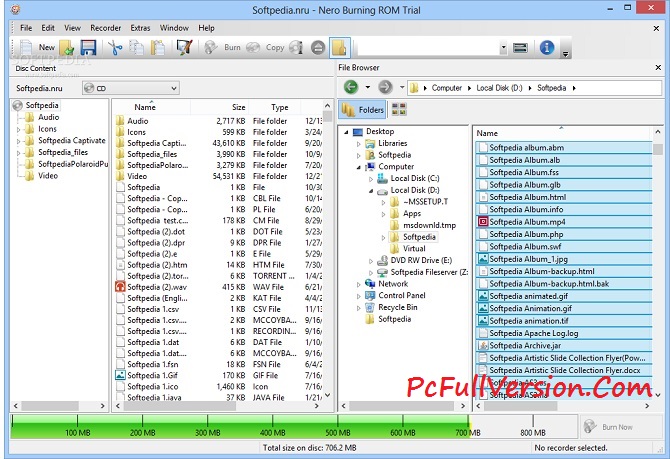Change view with the Views icon

tap(399, 109)
